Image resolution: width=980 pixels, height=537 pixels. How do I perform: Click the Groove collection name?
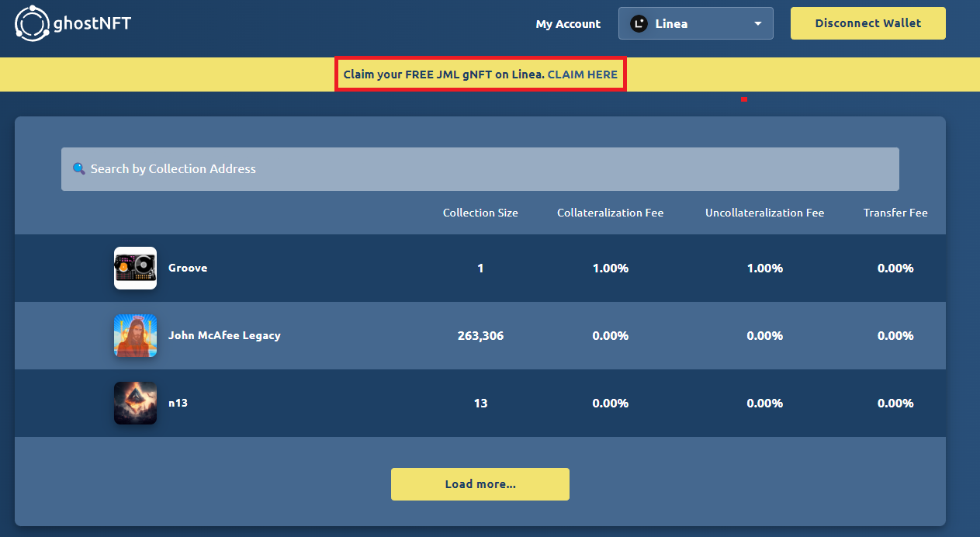pyautogui.click(x=188, y=268)
